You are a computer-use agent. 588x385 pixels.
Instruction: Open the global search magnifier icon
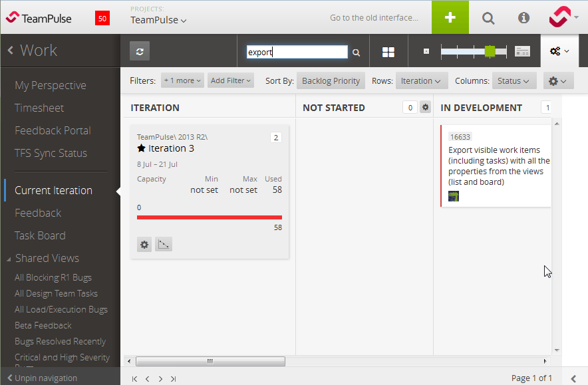point(488,18)
